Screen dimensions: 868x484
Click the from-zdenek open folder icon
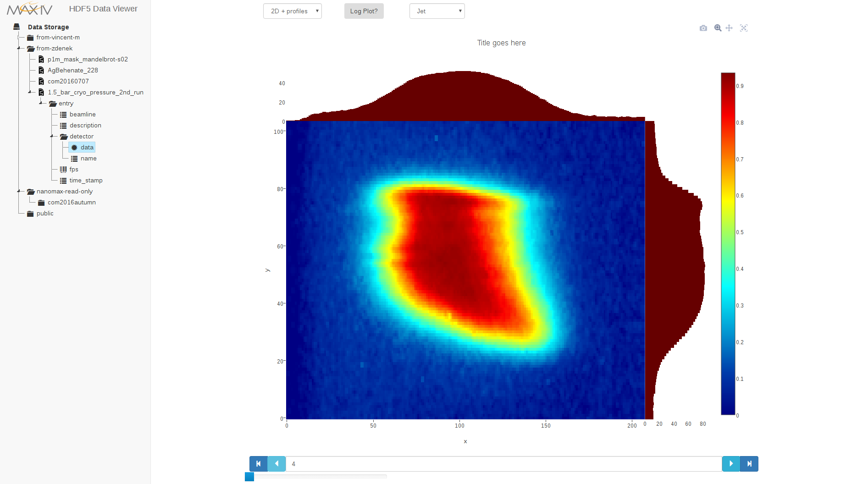pyautogui.click(x=31, y=49)
